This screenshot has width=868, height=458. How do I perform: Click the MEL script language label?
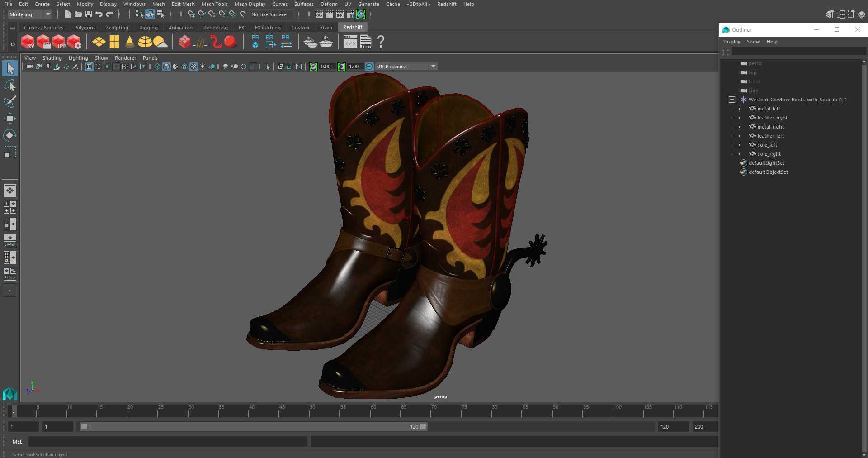coord(17,442)
